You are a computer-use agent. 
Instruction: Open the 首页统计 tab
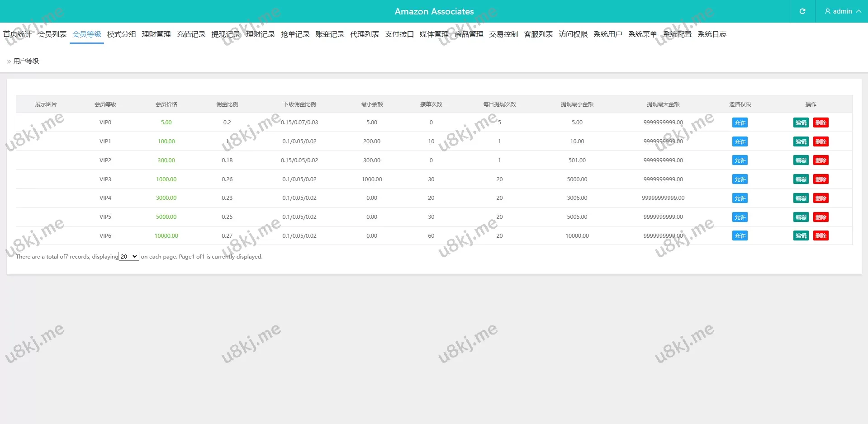tap(17, 34)
